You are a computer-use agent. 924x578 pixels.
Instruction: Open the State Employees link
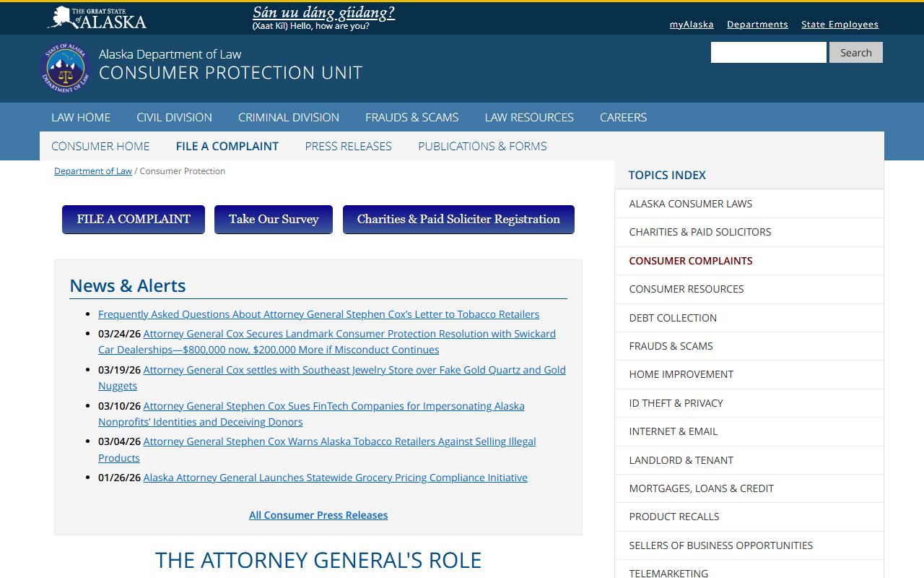pos(840,25)
